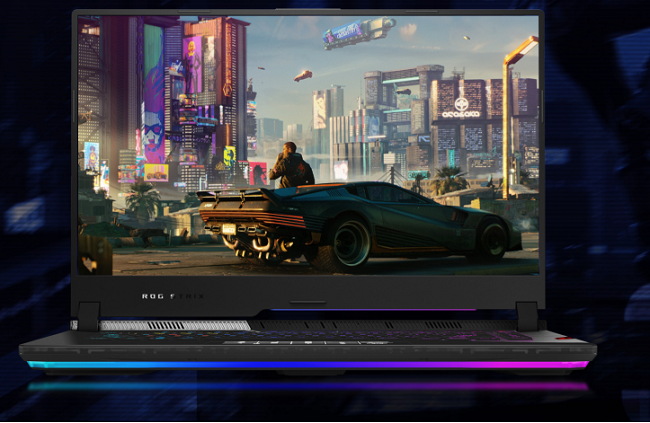Click the Arasaka building sign
The width and height of the screenshot is (650, 423).
(461, 108)
